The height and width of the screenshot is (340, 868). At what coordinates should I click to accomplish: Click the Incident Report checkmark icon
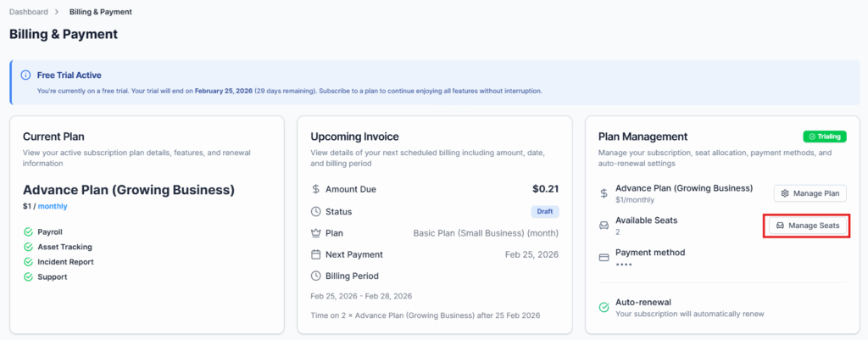tap(28, 262)
